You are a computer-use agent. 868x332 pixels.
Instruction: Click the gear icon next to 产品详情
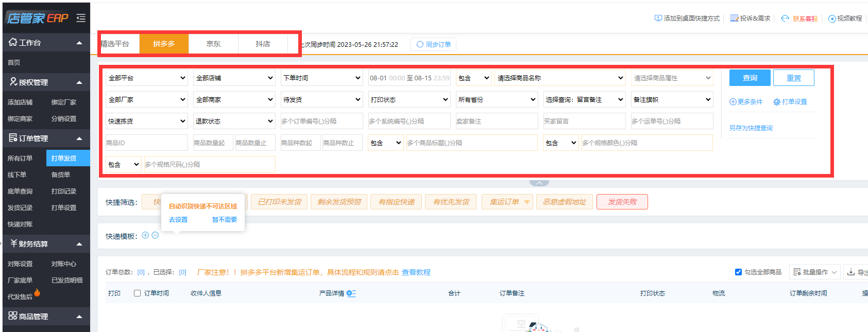pyautogui.click(x=351, y=293)
